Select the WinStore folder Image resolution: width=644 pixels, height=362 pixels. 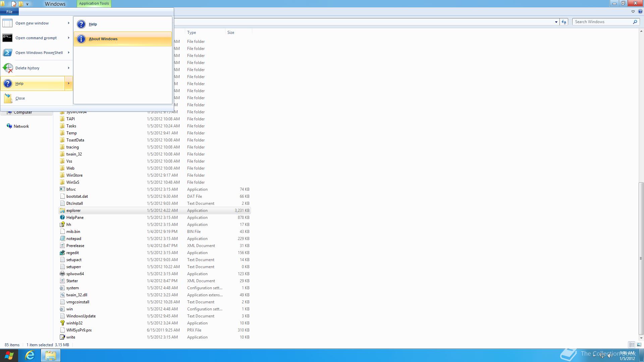point(154,175)
